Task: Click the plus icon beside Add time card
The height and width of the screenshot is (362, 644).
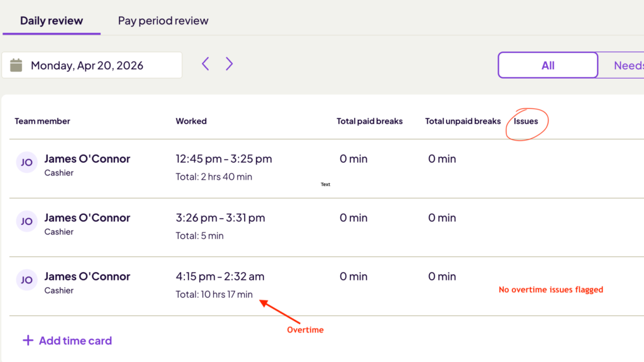Action: [28, 340]
